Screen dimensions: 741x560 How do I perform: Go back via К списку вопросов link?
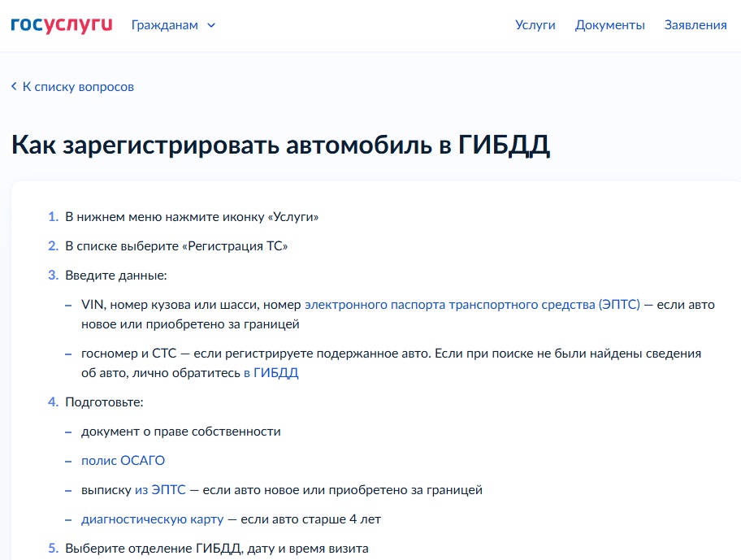tap(79, 87)
